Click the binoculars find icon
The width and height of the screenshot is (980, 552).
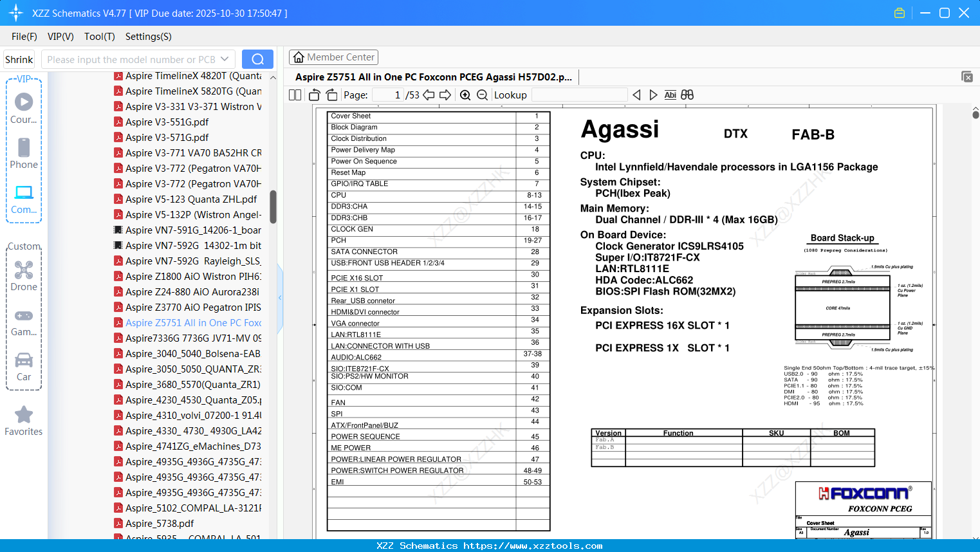pos(687,95)
